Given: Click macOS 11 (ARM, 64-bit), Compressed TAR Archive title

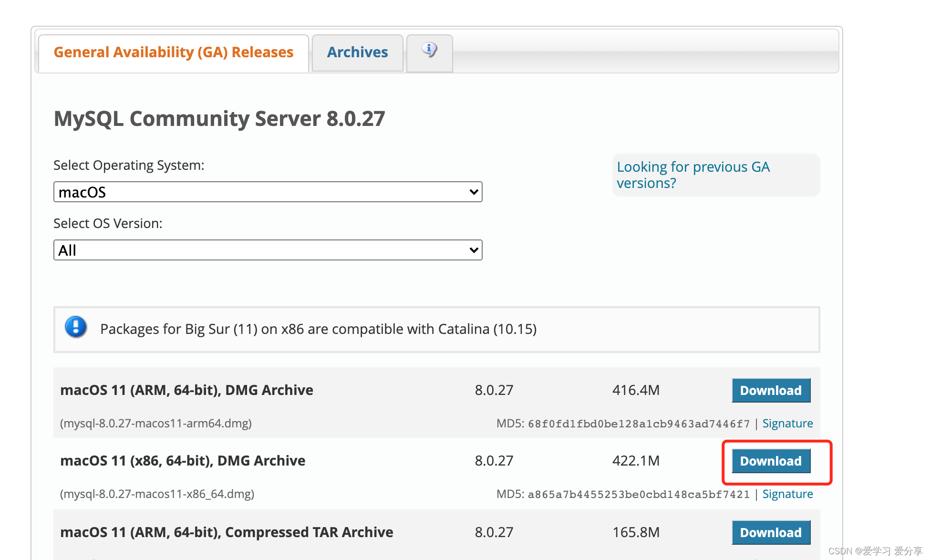Looking at the screenshot, I should coord(227,532).
